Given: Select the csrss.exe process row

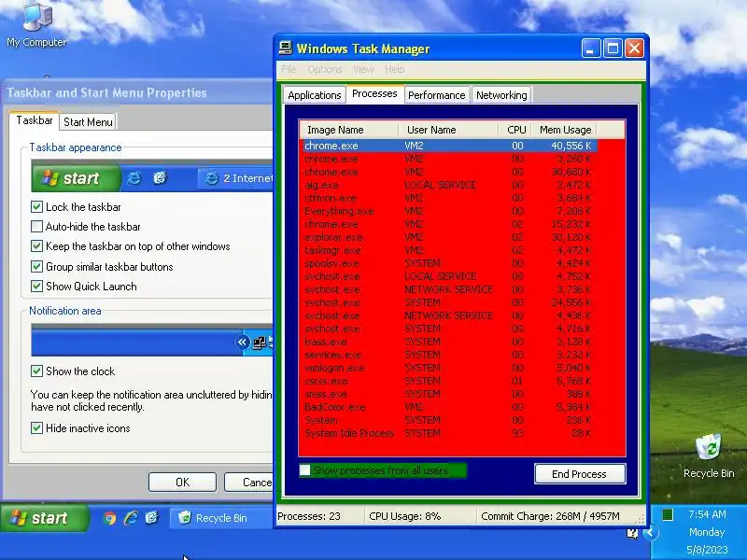Looking at the screenshot, I should (450, 381).
